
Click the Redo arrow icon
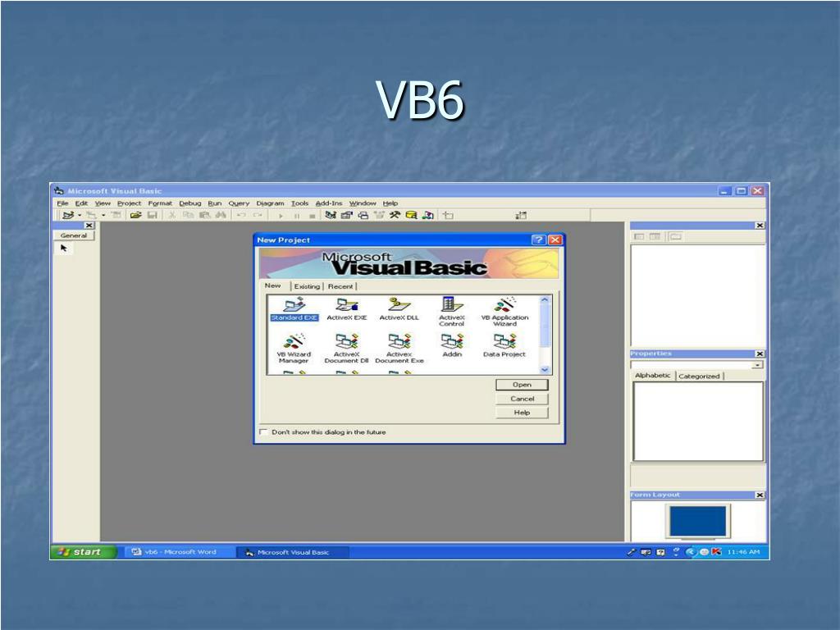pyautogui.click(x=258, y=216)
